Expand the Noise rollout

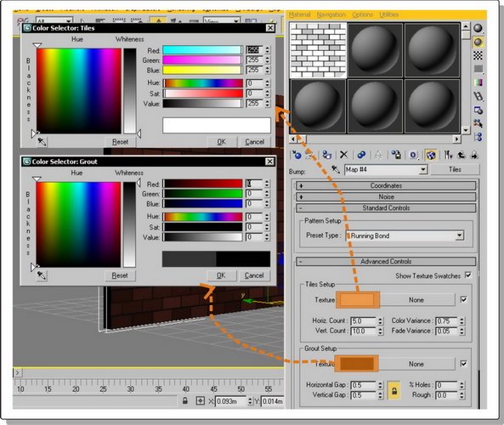pos(386,196)
